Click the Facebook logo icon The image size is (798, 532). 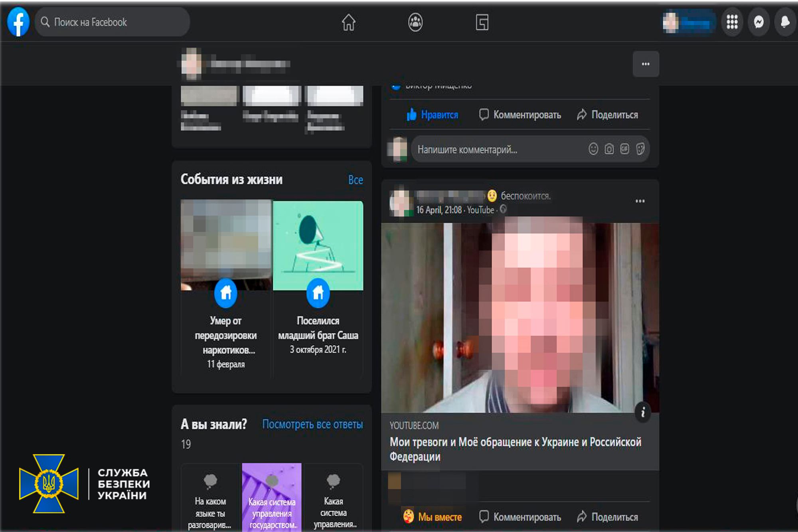point(18,22)
